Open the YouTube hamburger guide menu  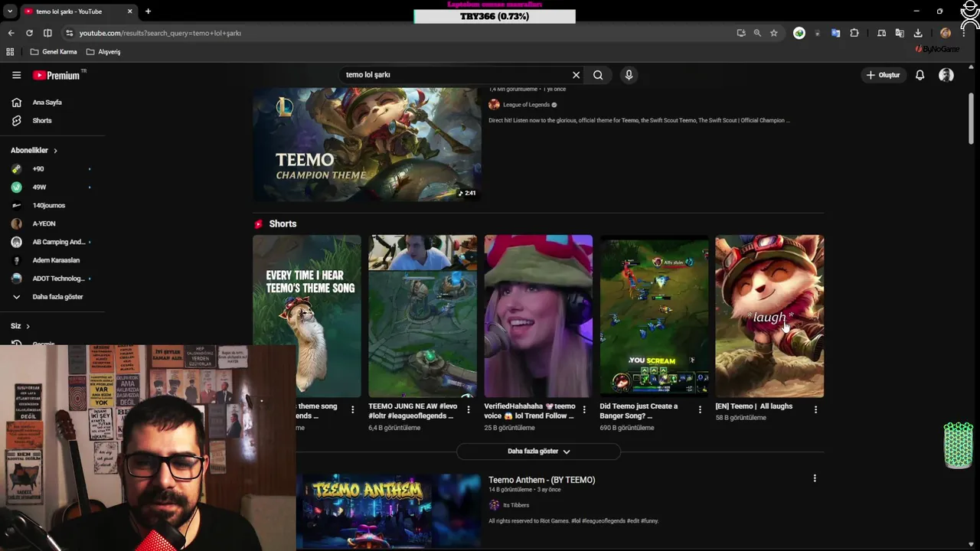click(x=16, y=75)
